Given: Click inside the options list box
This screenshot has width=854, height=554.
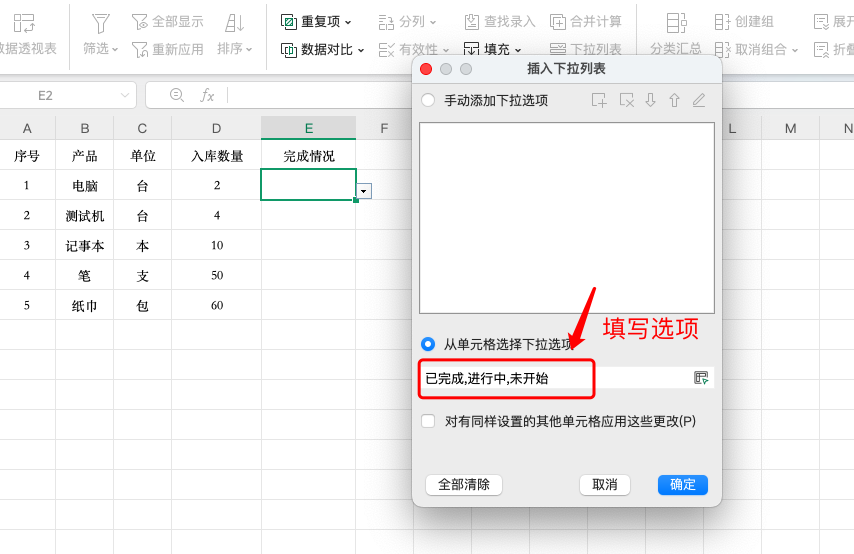Looking at the screenshot, I should (x=566, y=218).
